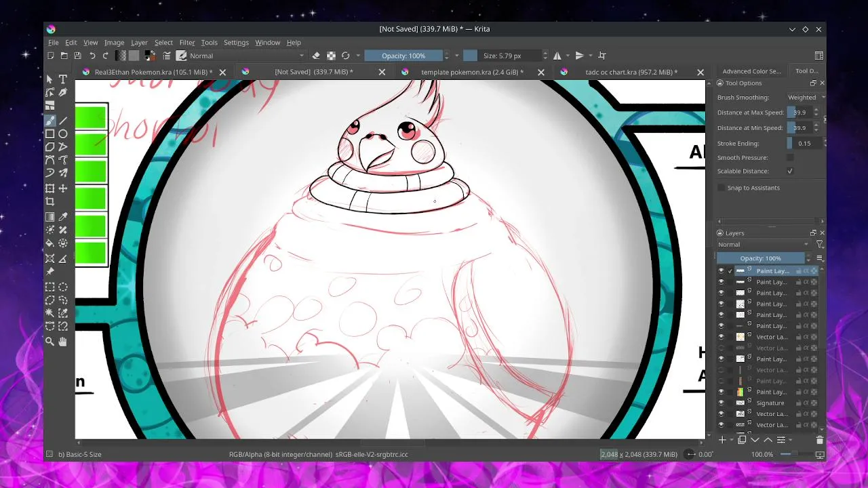The width and height of the screenshot is (868, 488).
Task: Select the Move tool
Action: click(x=63, y=188)
